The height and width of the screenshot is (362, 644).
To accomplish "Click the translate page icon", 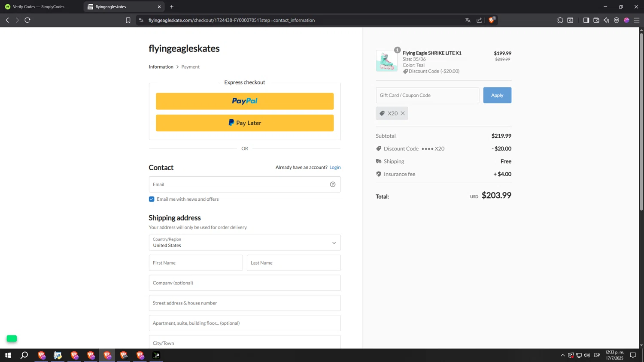I will point(468,20).
